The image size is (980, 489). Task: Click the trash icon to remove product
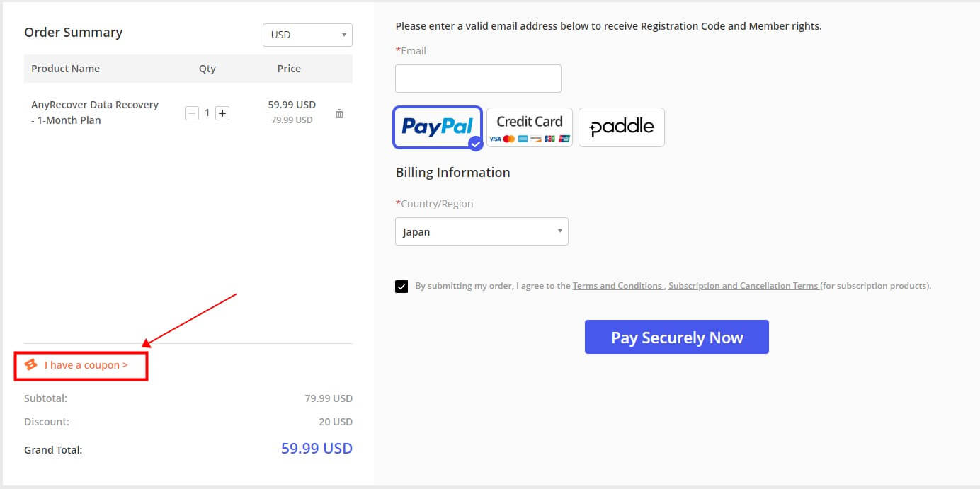click(339, 113)
